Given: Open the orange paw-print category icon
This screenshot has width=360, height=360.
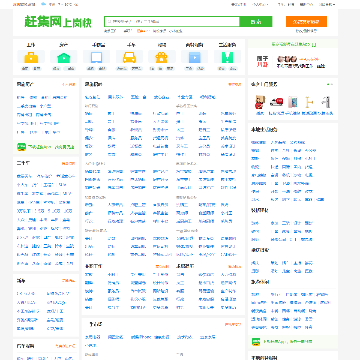Looking at the screenshot, I should click(162, 57).
